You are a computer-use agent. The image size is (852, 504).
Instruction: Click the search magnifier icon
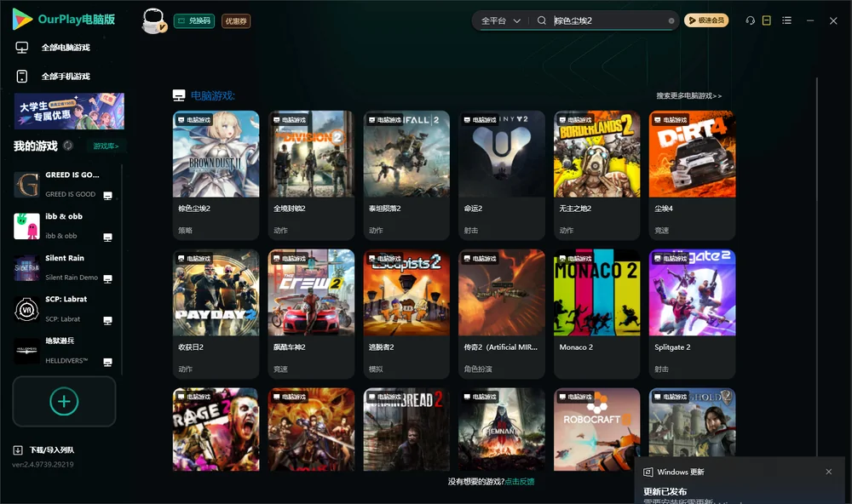(x=542, y=20)
